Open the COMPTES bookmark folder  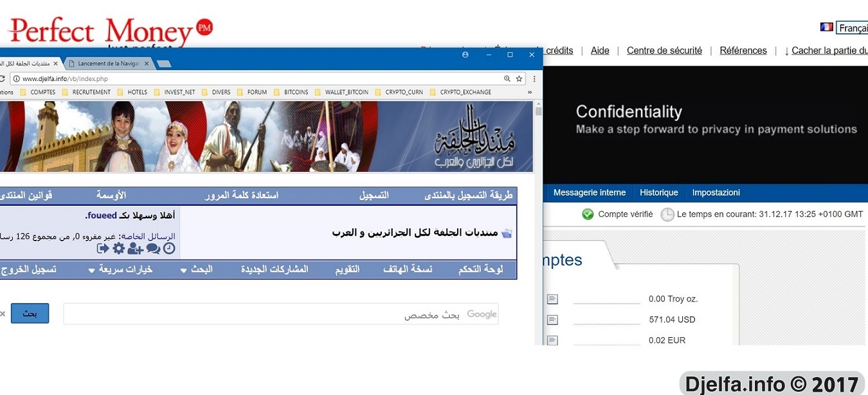tap(38, 92)
